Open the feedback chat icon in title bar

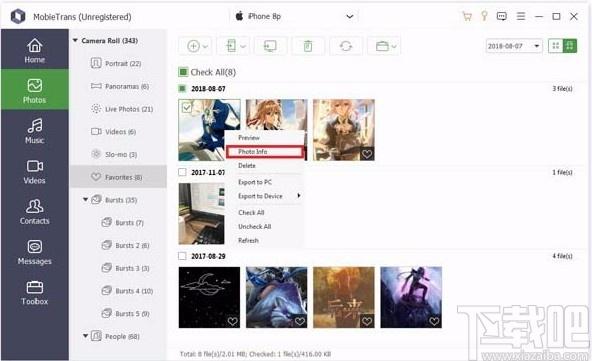coord(502,16)
